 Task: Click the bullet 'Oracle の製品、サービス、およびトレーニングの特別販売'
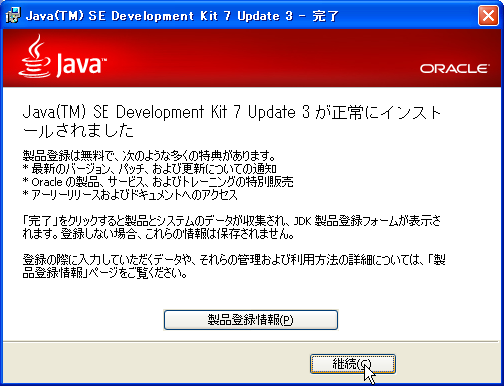[x=158, y=182]
